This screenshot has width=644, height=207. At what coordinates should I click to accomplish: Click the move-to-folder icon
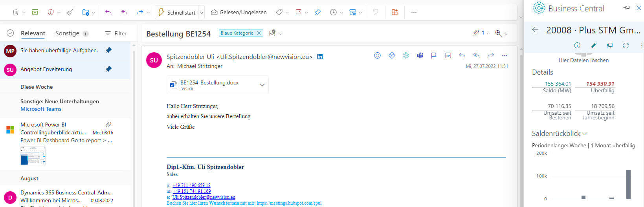click(85, 12)
